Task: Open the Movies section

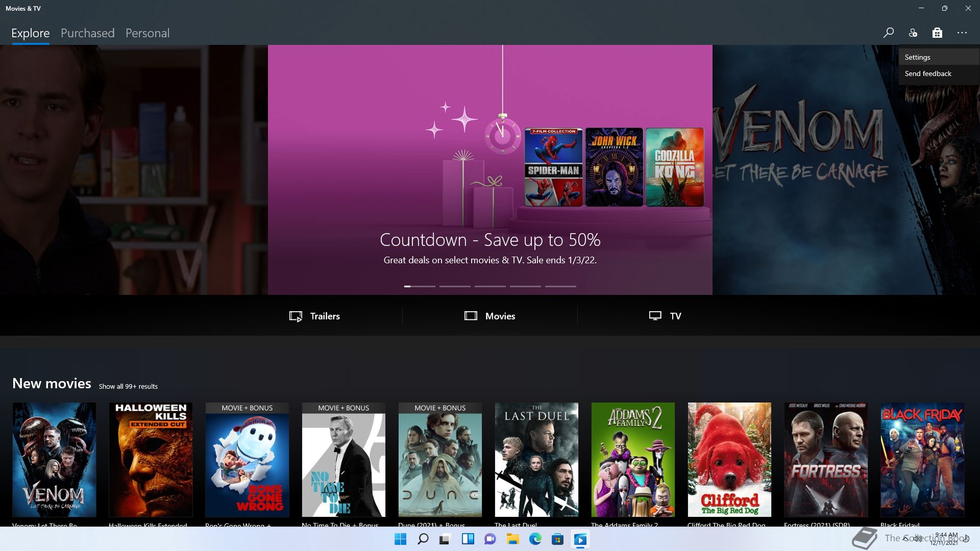Action: pos(490,316)
